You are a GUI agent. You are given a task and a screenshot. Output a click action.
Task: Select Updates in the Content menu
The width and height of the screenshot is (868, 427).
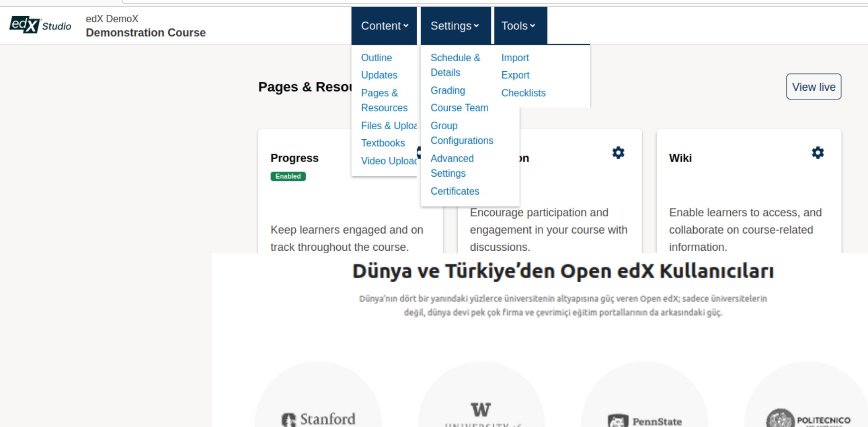point(379,75)
